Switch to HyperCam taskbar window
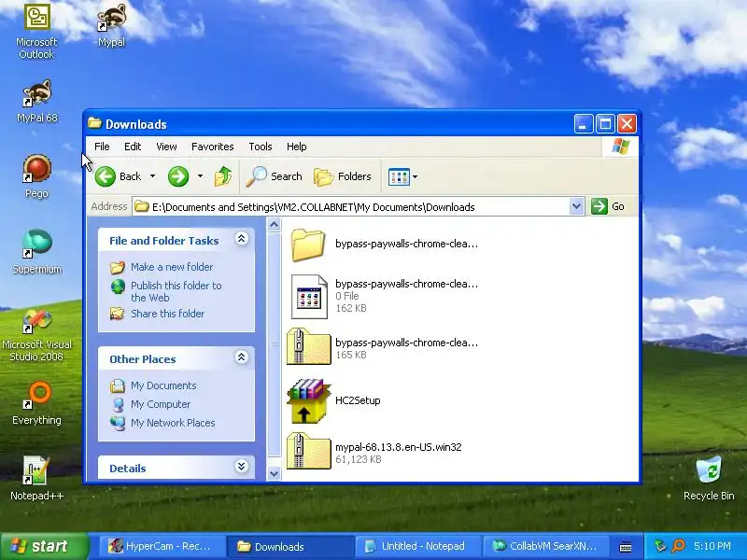Screen dimensions: 747x560 162,546
